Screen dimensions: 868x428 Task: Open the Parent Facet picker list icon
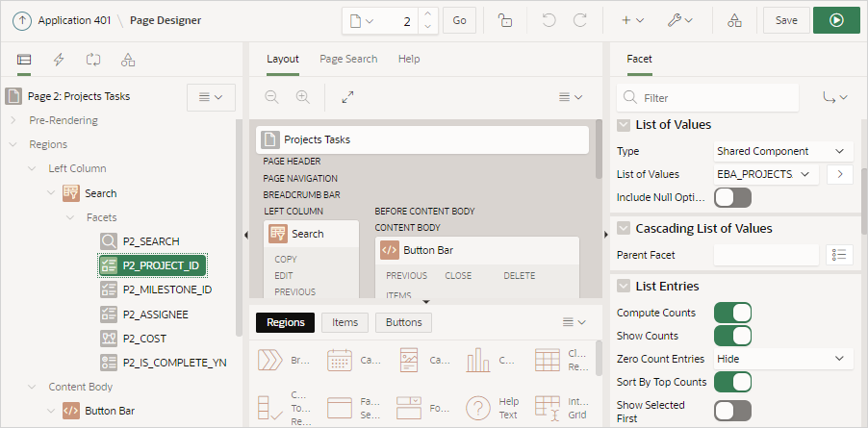pos(839,255)
